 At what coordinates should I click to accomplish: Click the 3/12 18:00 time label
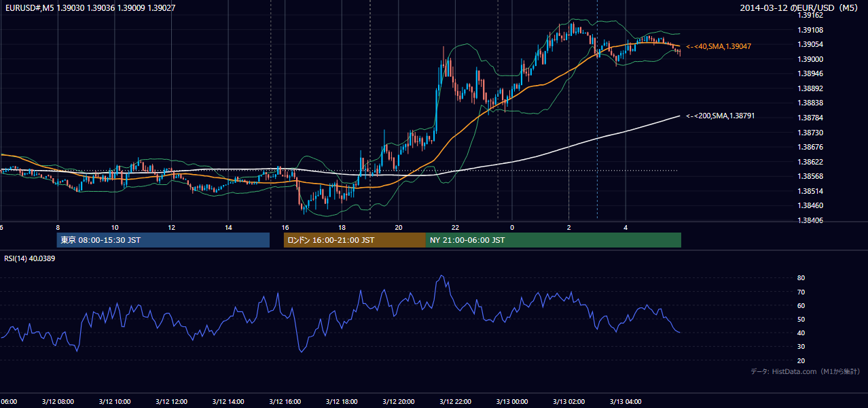(x=342, y=402)
